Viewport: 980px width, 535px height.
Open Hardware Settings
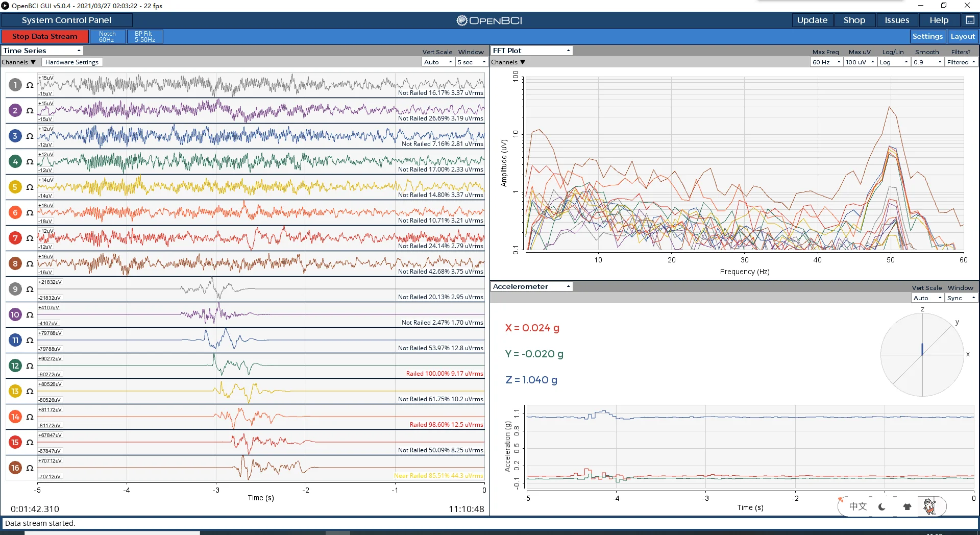[72, 62]
